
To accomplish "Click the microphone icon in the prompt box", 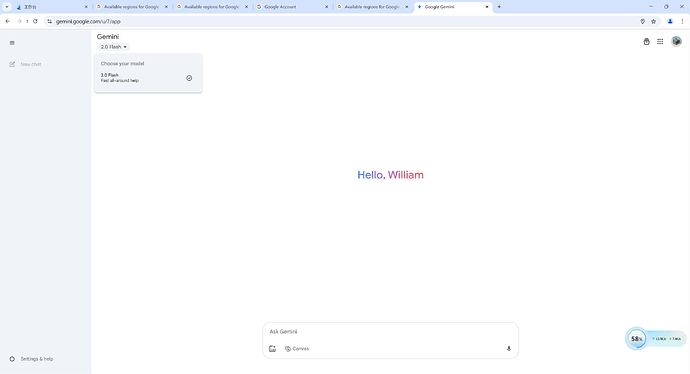I will point(509,348).
